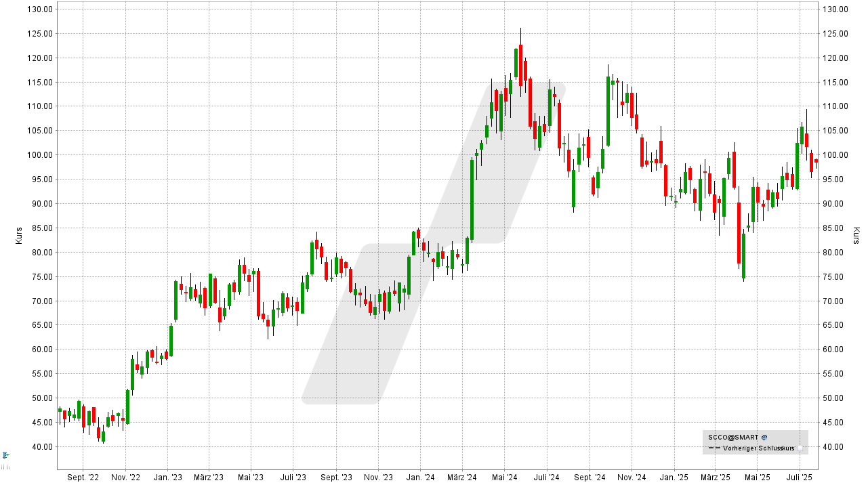Click 110.00 on the right price axis
The width and height of the screenshot is (868, 487).
[834, 106]
